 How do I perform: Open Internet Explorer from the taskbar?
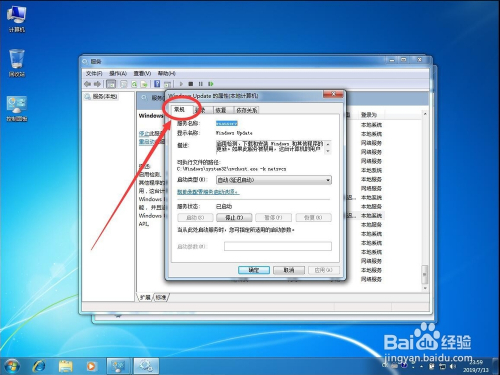(x=39, y=366)
